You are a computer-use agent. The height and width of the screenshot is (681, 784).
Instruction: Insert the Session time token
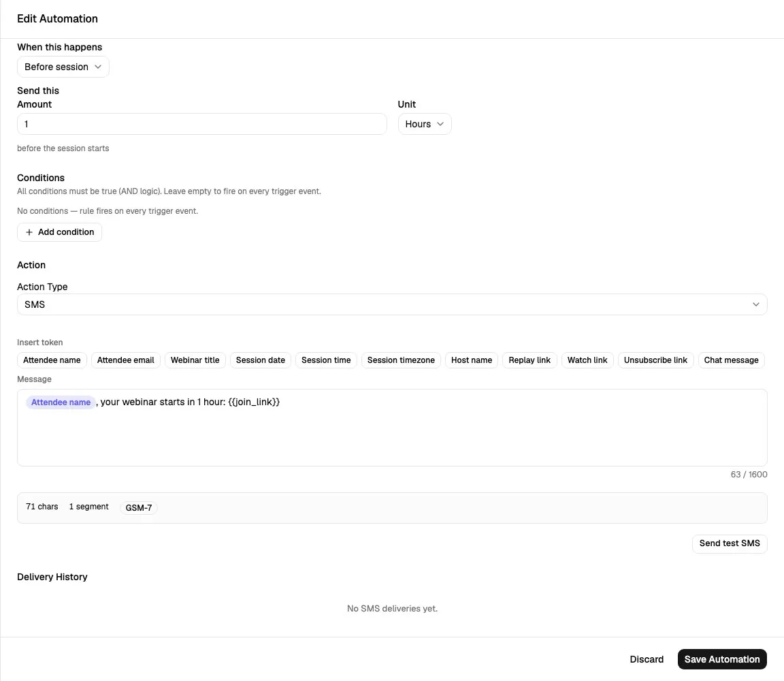[x=326, y=360]
